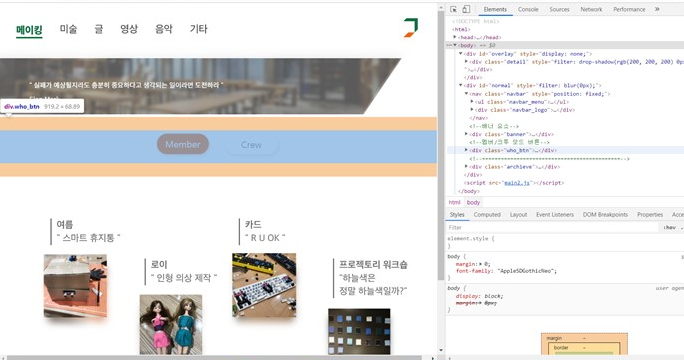This screenshot has height=360, width=684.
Task: Open the Computed styles tab
Action: click(x=487, y=215)
